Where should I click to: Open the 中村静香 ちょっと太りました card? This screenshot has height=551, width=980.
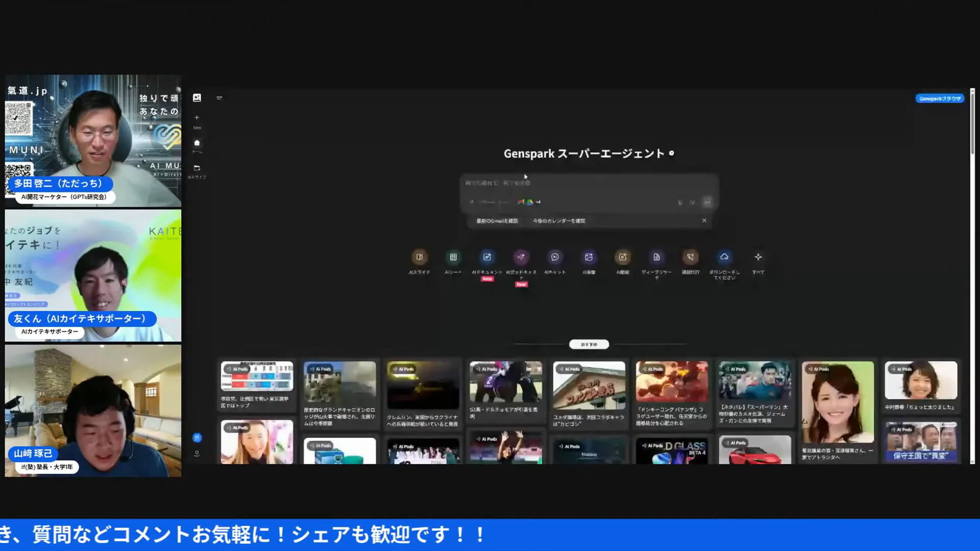pyautogui.click(x=921, y=386)
